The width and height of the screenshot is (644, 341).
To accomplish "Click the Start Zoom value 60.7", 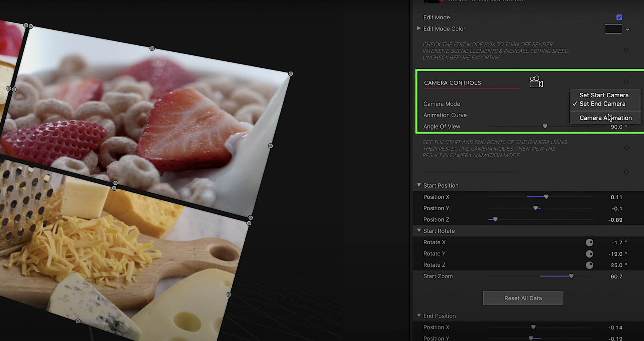I will tap(616, 276).
